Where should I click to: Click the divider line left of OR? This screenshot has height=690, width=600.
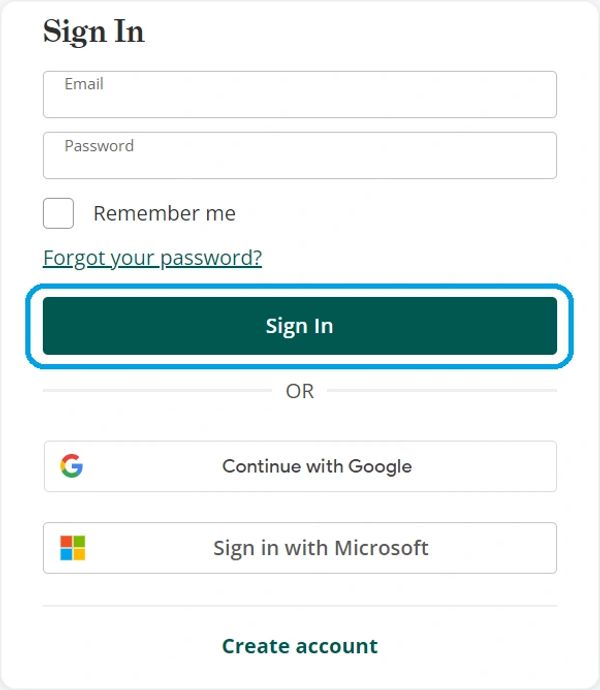point(156,390)
